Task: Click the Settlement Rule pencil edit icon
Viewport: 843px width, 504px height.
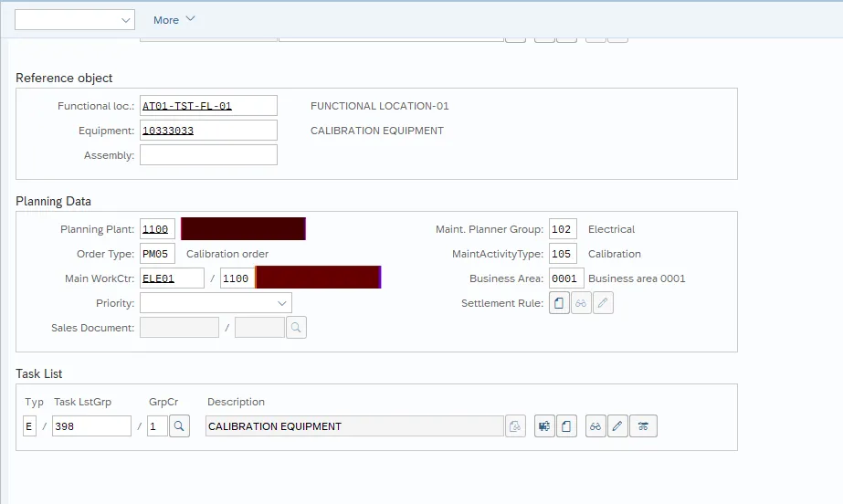Action: click(603, 303)
